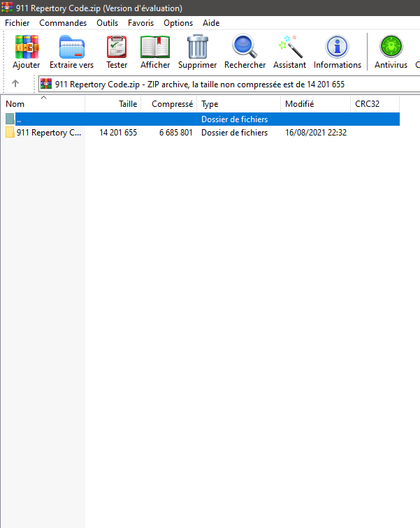Start the Antivirus scan icon

tap(391, 47)
